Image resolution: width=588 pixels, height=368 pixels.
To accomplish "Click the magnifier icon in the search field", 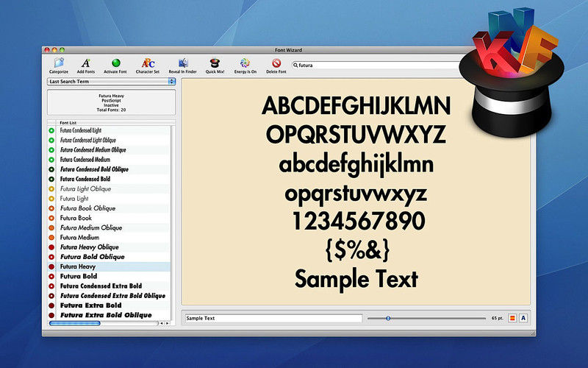I will [295, 65].
